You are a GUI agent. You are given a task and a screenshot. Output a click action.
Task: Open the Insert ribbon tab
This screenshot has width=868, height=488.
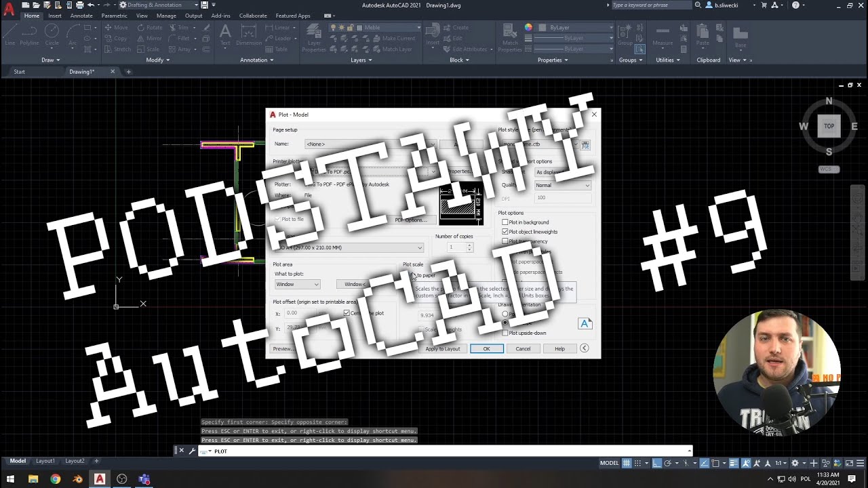[55, 16]
